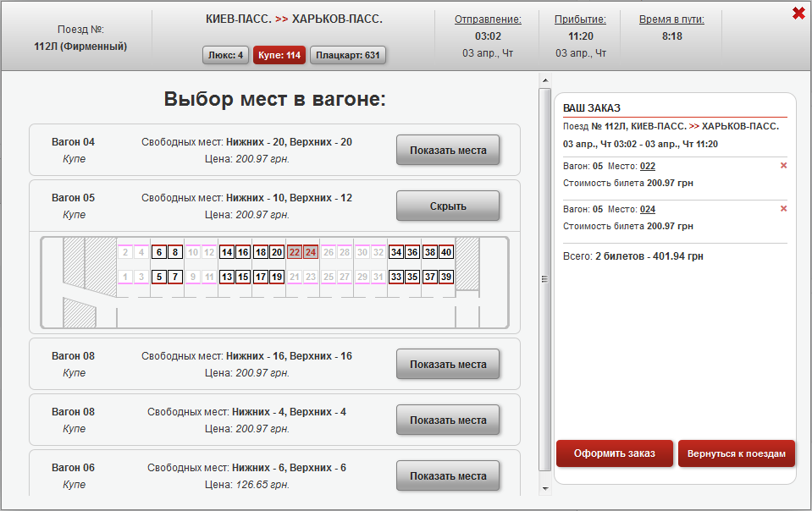Viewport: 812px width, 511px height.
Task: Select seat 33 on the seat map
Action: point(396,277)
